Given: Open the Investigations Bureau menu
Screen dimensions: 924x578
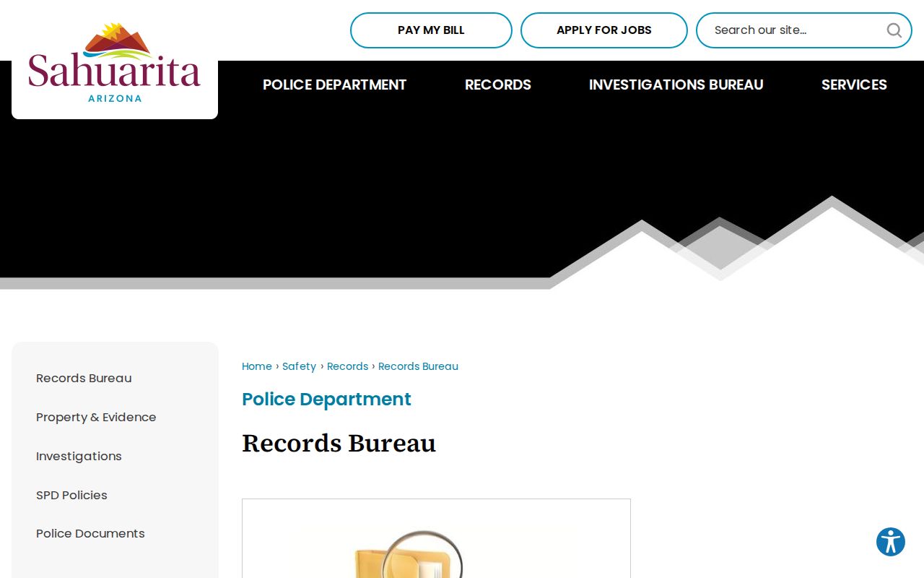Looking at the screenshot, I should point(676,85).
